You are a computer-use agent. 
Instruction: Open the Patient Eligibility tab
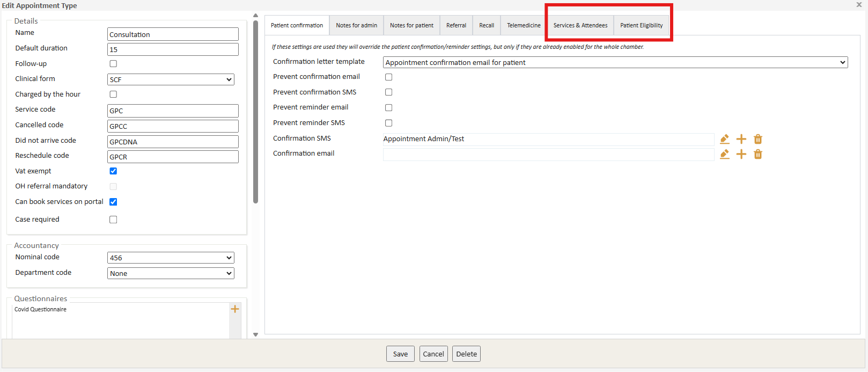[x=641, y=25]
